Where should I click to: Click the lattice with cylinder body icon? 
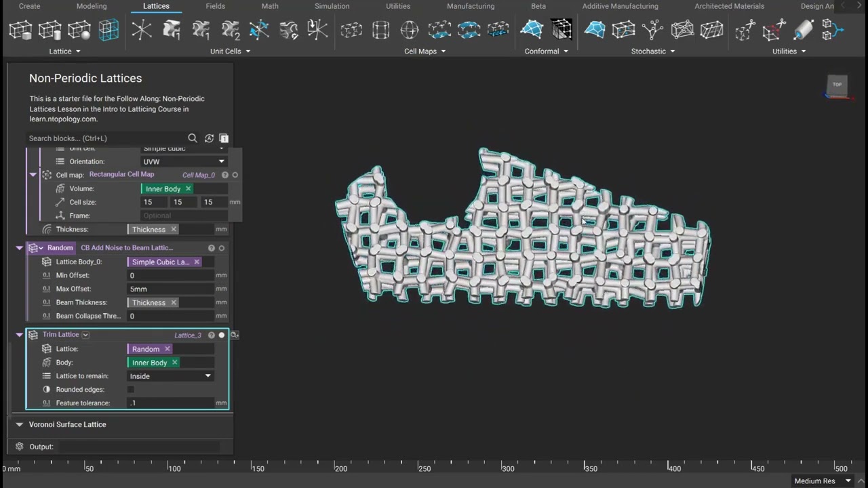click(50, 30)
